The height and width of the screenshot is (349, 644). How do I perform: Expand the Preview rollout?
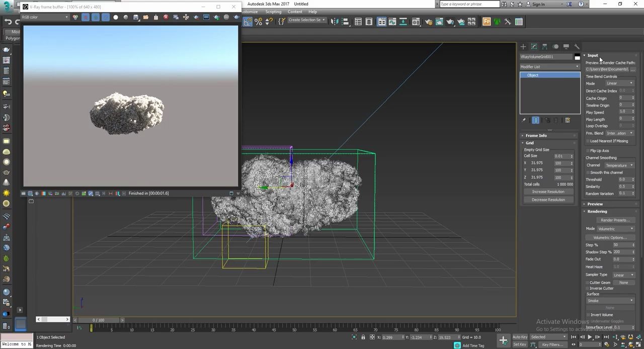[x=595, y=204]
